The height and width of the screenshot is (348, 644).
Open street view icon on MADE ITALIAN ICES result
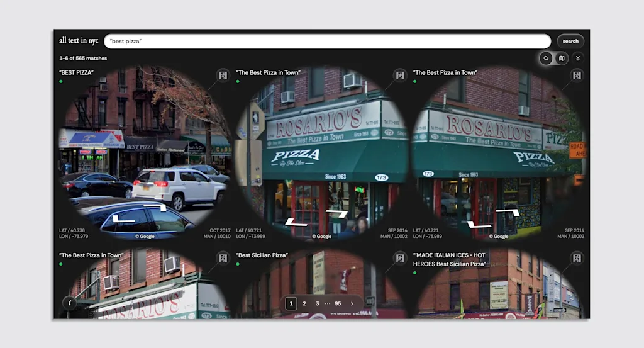tap(576, 258)
